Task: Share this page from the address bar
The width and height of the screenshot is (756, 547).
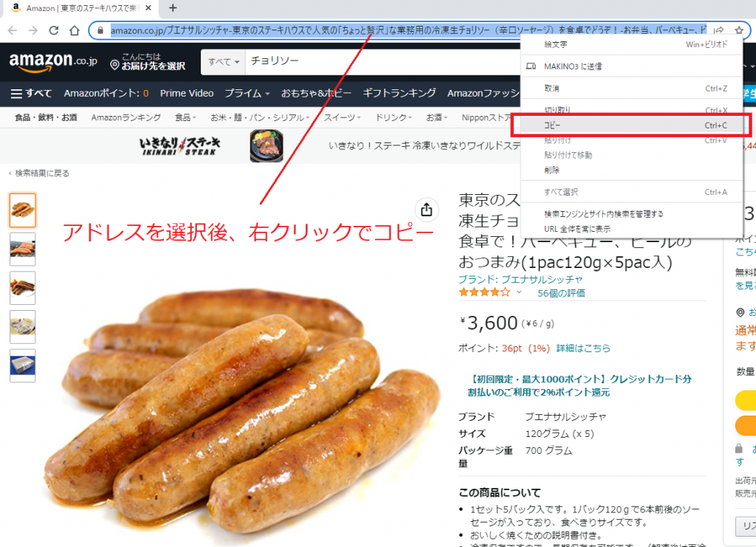Action: 719,30
